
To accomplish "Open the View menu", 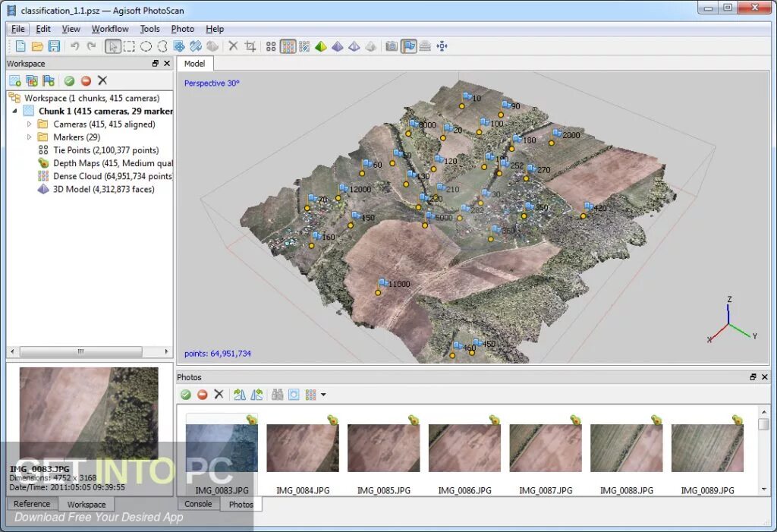I will point(71,29).
